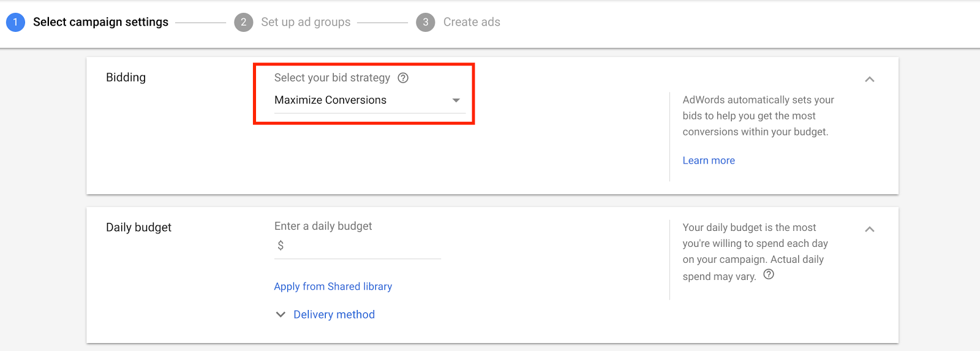Image resolution: width=980 pixels, height=351 pixels.
Task: Collapse the Daily budget section
Action: click(869, 229)
